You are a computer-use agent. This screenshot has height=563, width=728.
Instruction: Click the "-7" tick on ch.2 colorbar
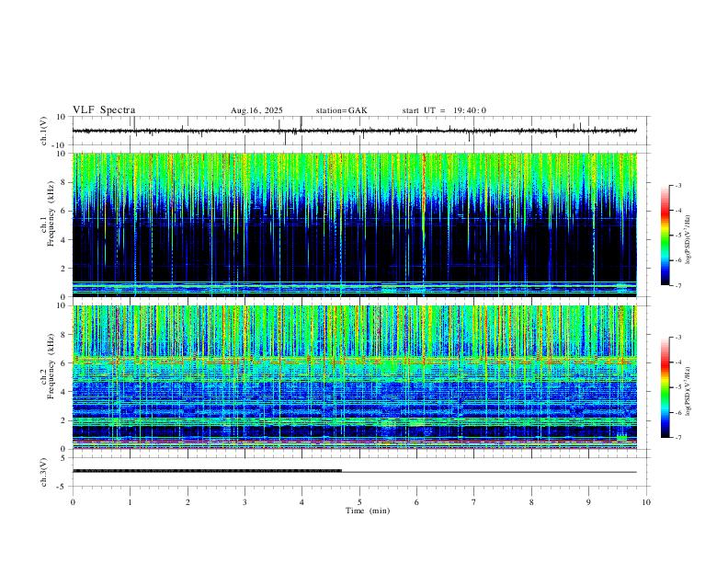677,437
